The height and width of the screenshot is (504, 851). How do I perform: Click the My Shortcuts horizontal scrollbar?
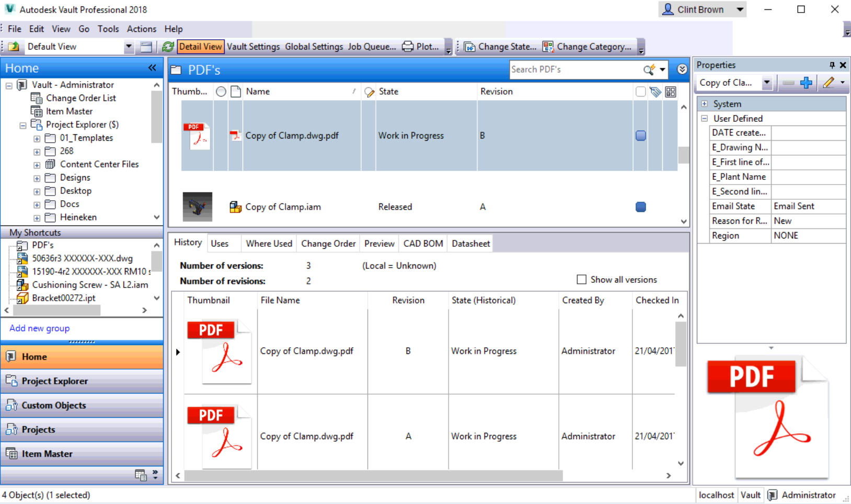tap(56, 311)
